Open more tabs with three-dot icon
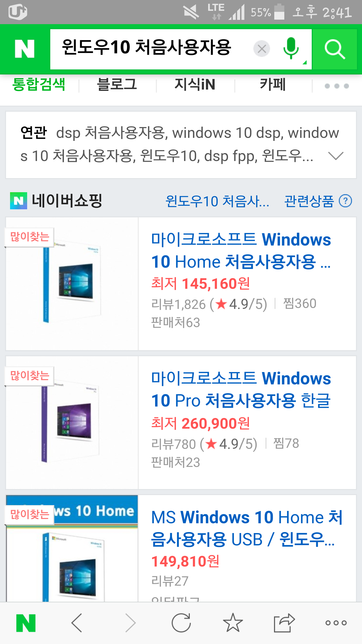362x644 pixels. click(337, 86)
